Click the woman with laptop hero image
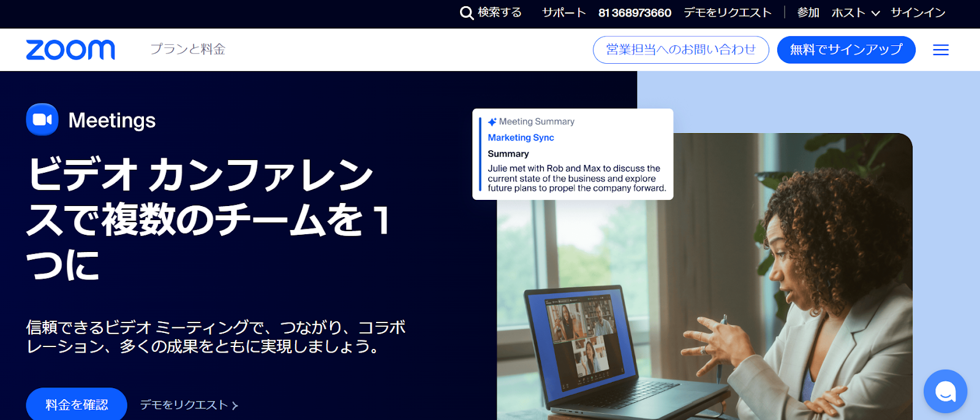 click(x=704, y=277)
